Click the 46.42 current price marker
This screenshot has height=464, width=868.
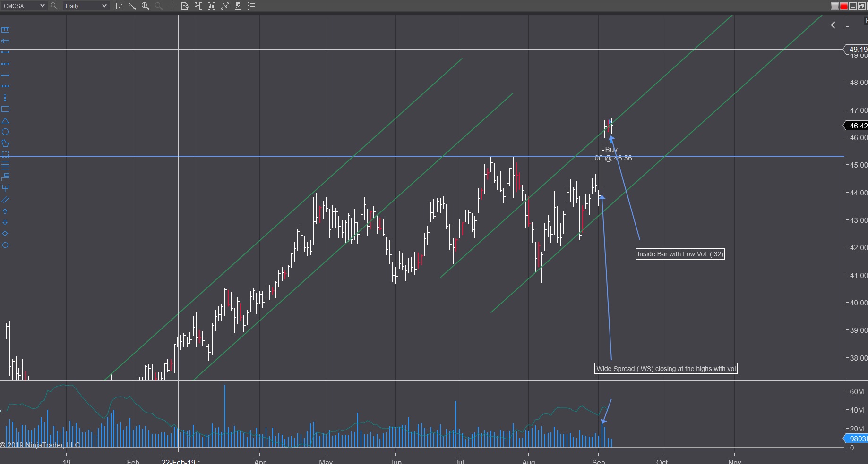856,126
